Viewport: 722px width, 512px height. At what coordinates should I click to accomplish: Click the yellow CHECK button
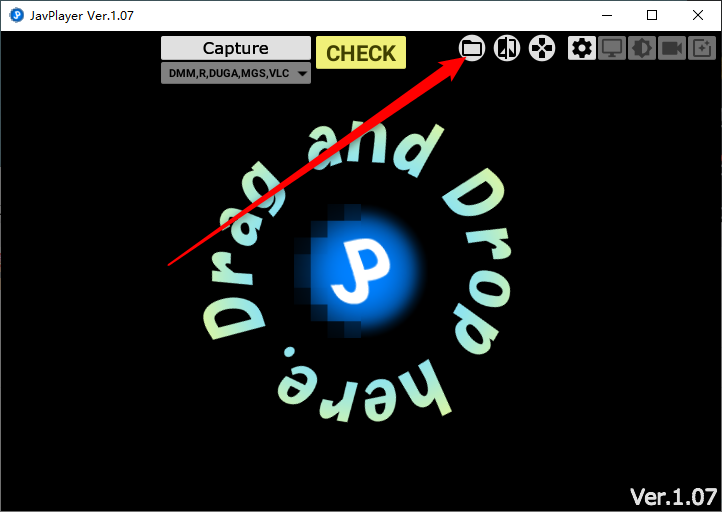pyautogui.click(x=361, y=52)
